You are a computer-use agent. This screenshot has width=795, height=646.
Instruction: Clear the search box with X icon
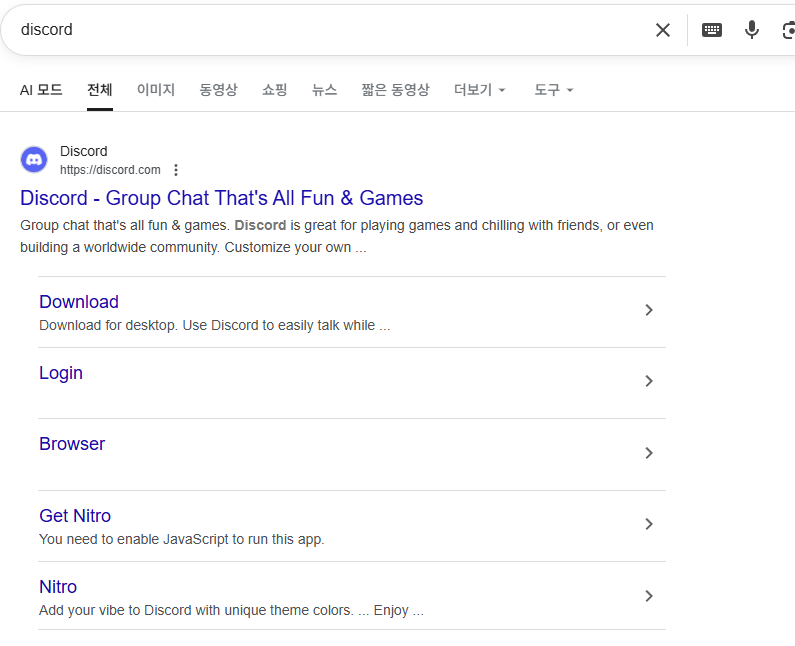pyautogui.click(x=663, y=30)
